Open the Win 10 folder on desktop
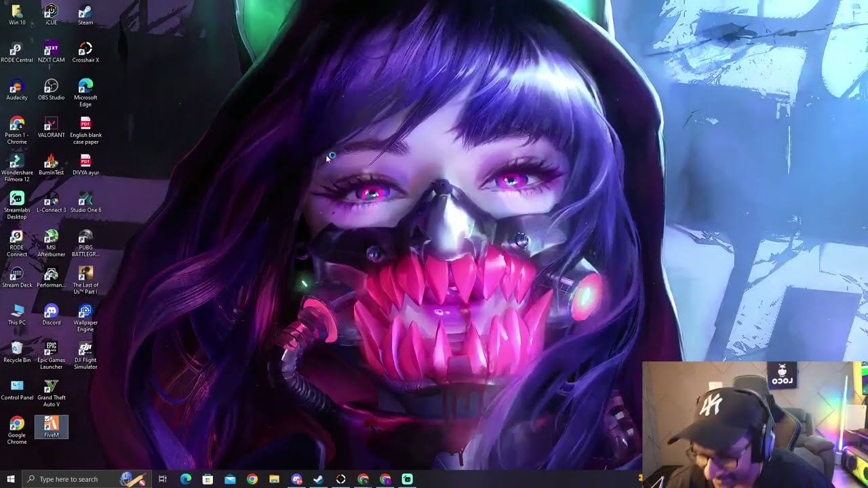This screenshot has width=868, height=488. click(17, 15)
